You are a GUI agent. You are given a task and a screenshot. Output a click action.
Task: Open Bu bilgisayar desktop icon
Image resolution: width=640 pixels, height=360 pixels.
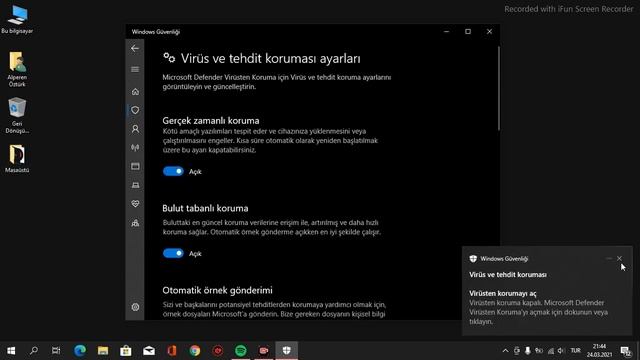[x=17, y=19]
